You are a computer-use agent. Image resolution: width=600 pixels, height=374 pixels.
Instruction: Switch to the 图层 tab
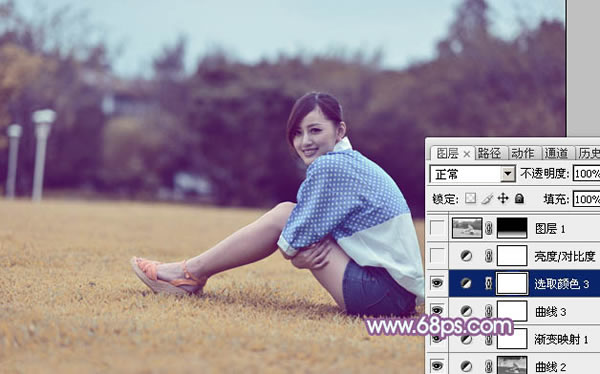[x=447, y=154]
